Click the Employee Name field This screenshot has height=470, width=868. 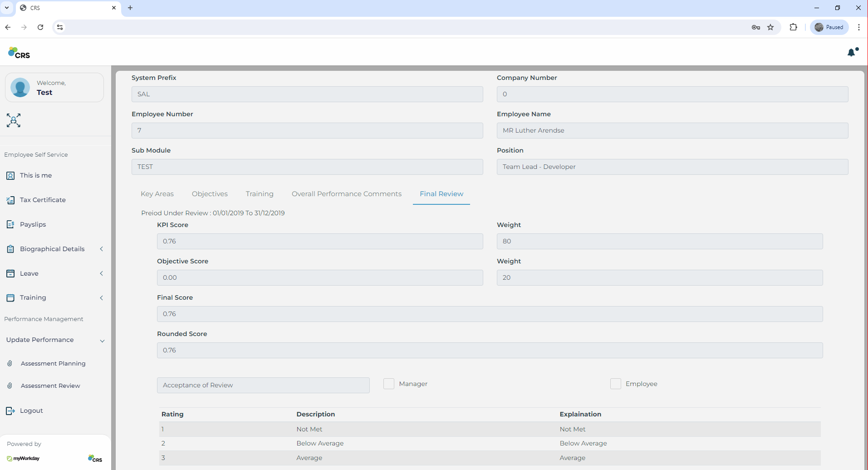pyautogui.click(x=672, y=130)
